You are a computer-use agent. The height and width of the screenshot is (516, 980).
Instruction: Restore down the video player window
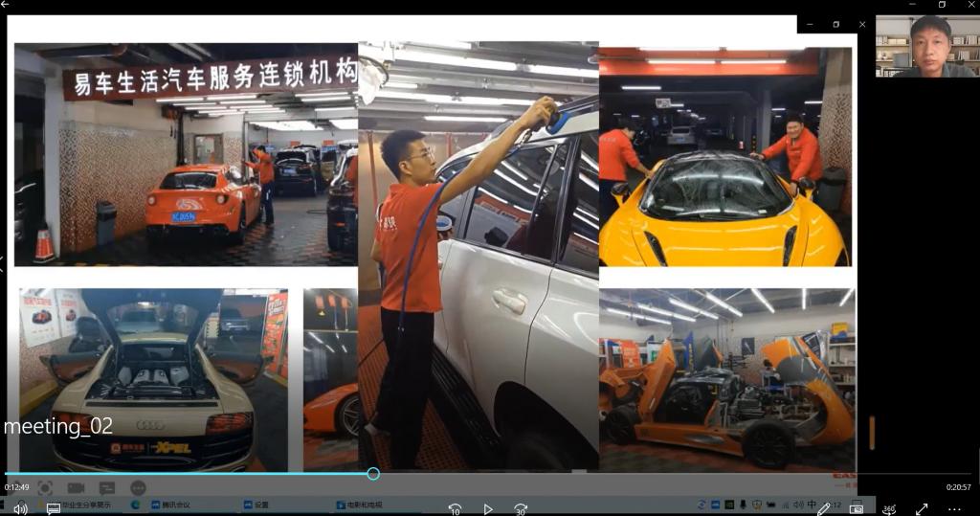[x=941, y=5]
